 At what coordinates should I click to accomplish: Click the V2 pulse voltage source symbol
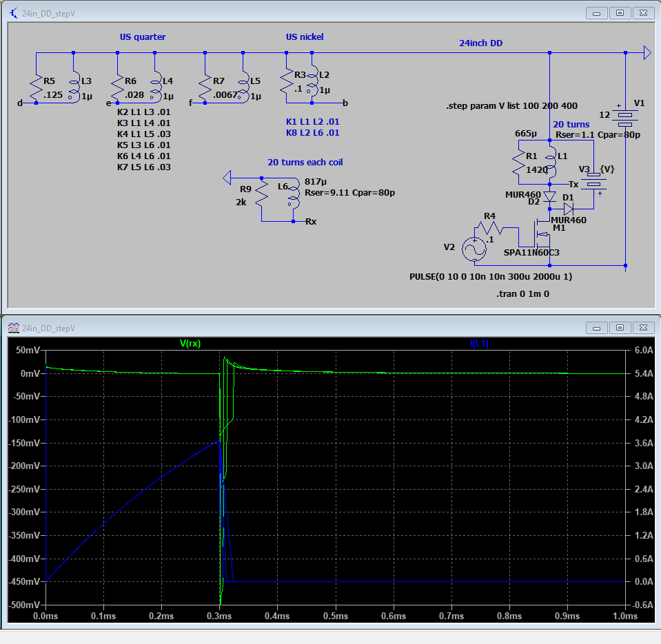(x=474, y=248)
